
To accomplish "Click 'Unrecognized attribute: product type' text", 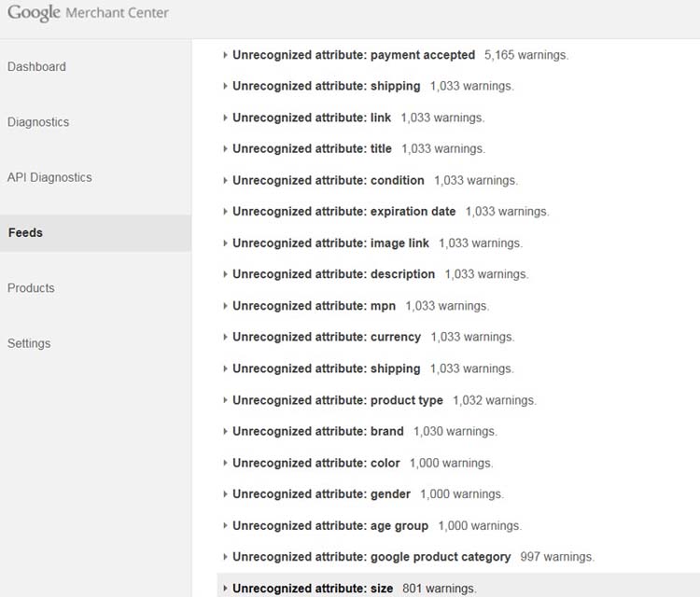I will click(x=338, y=400).
